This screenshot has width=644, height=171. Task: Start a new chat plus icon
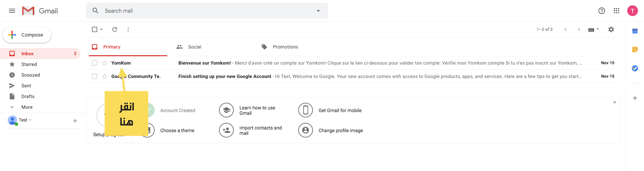[x=75, y=121]
